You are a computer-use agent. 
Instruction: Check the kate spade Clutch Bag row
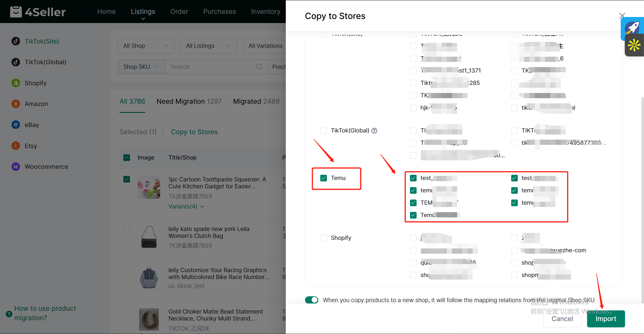pos(126,229)
